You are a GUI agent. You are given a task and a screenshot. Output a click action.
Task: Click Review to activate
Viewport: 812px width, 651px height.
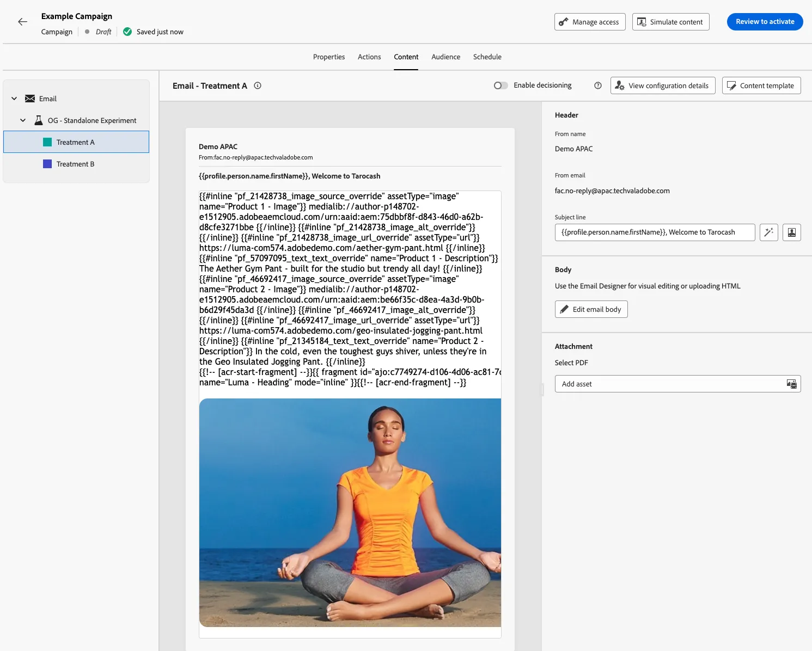765,22
